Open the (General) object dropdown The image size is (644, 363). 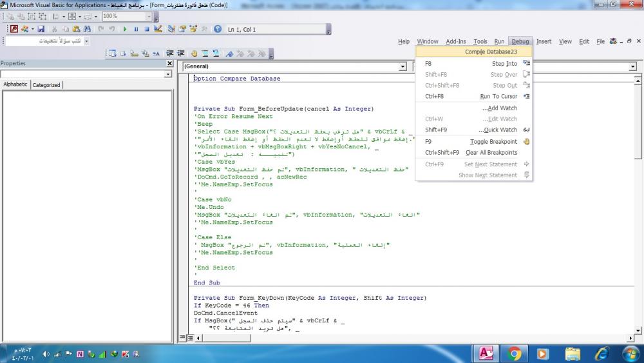click(x=402, y=66)
